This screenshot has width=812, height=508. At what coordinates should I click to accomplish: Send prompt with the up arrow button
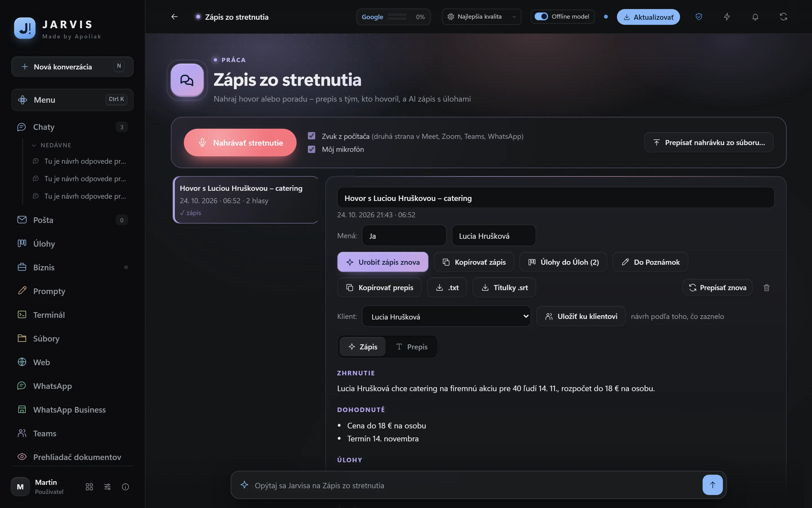pos(712,485)
